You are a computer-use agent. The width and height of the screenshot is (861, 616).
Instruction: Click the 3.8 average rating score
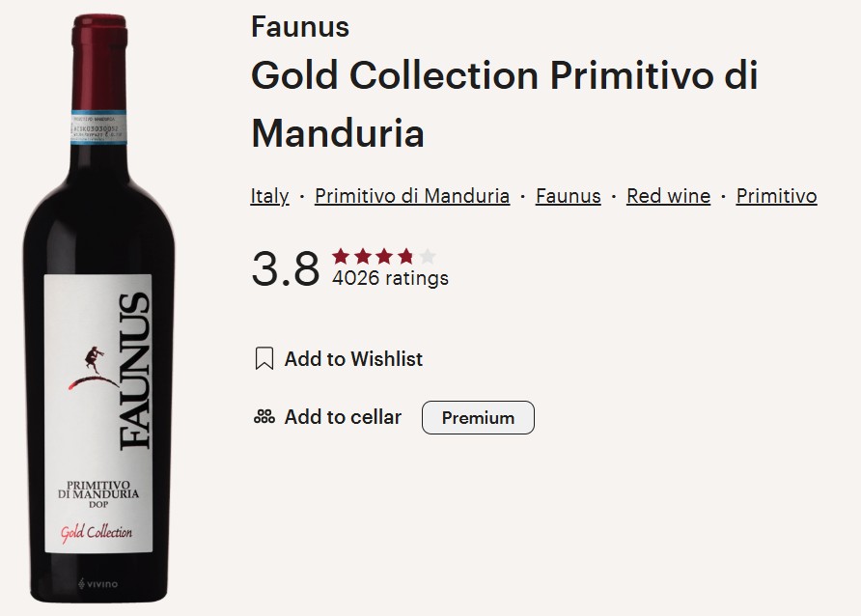point(285,269)
